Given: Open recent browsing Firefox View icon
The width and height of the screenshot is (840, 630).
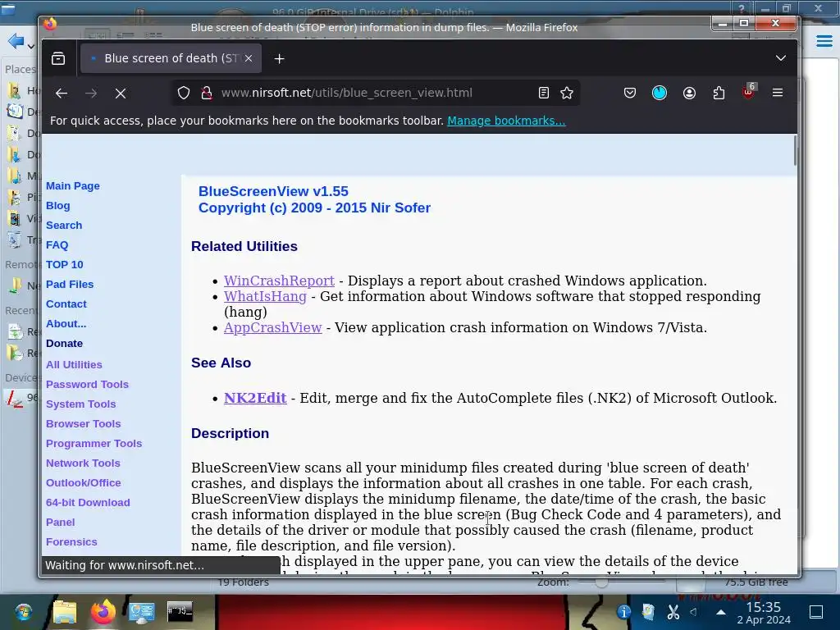Looking at the screenshot, I should coord(58,58).
